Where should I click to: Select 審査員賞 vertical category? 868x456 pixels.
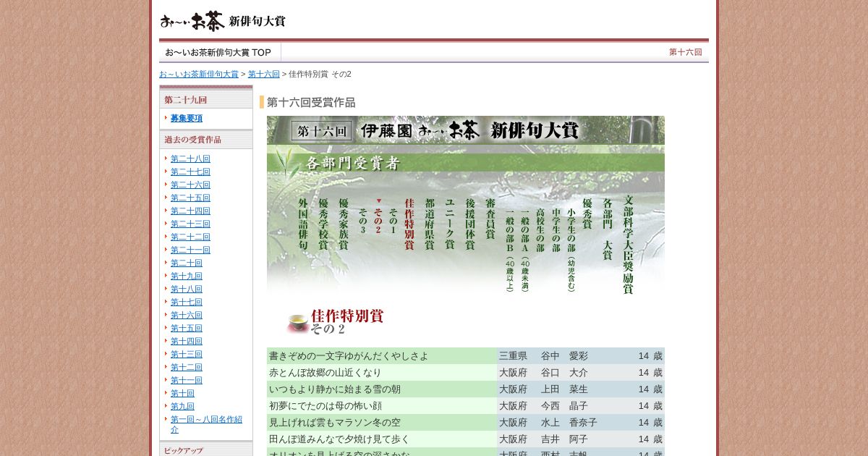[x=490, y=224]
